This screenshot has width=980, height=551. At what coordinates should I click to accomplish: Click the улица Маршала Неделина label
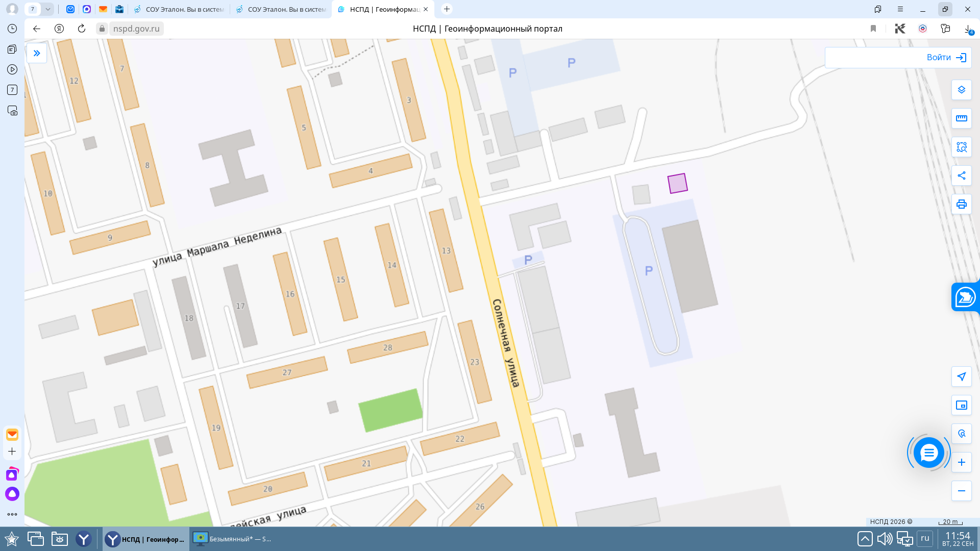[217, 246]
